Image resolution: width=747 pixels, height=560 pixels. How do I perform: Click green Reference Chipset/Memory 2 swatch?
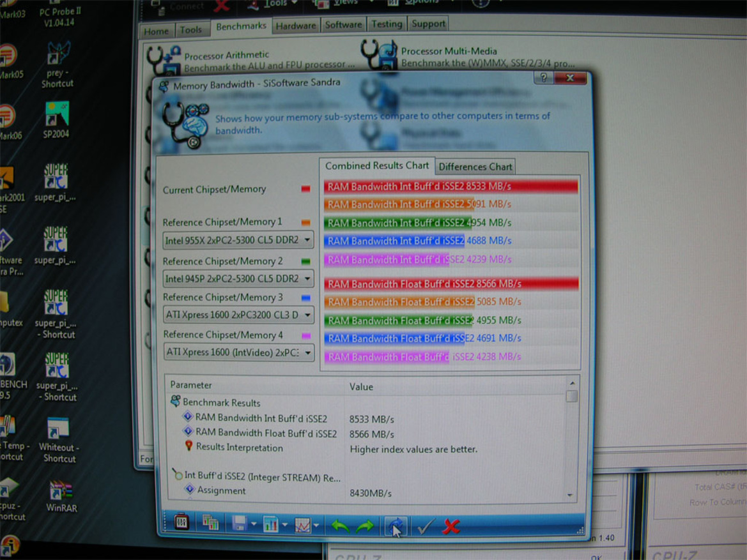pyautogui.click(x=305, y=261)
